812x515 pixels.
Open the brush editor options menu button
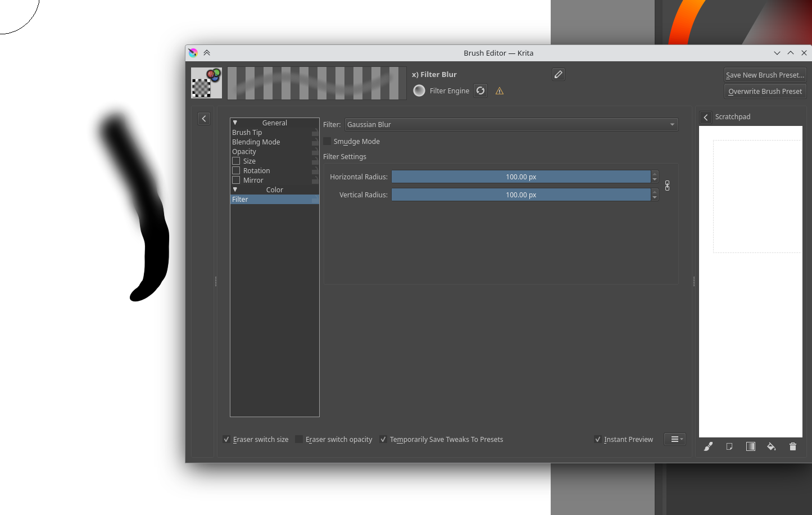point(674,439)
